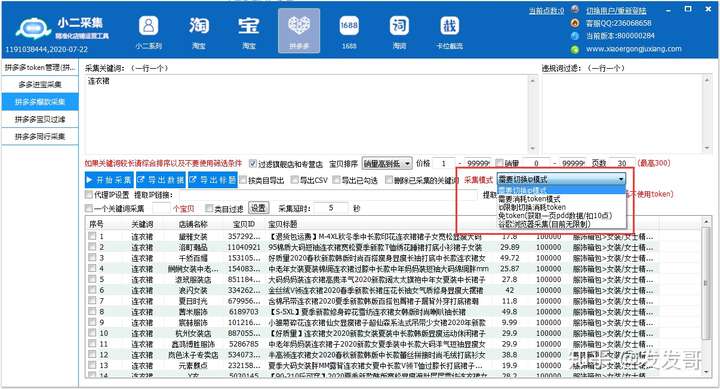Click the 小二采集 logo icon
This screenshot has width=720, height=389.
(33, 28)
